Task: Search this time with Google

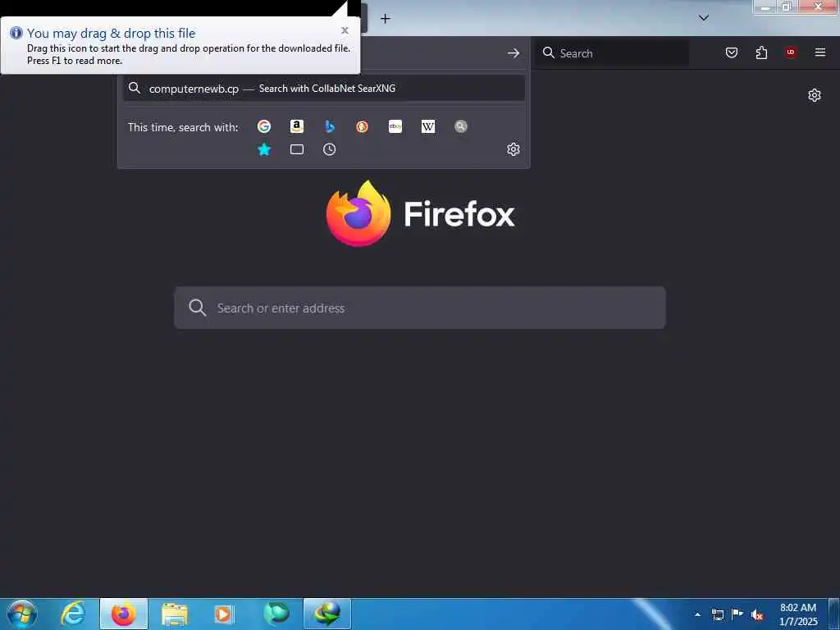Action: tap(263, 126)
